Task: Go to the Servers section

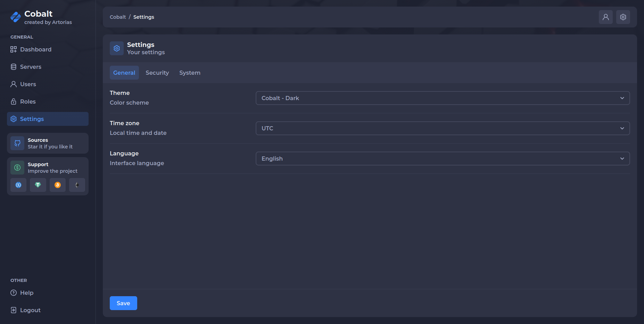Action: tap(48, 67)
